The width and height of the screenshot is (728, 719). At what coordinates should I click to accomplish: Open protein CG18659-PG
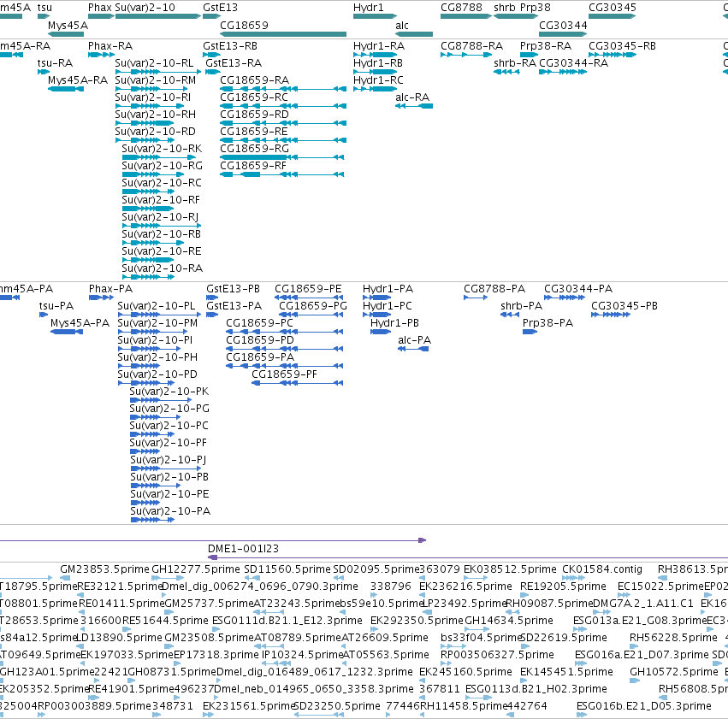pos(313,306)
